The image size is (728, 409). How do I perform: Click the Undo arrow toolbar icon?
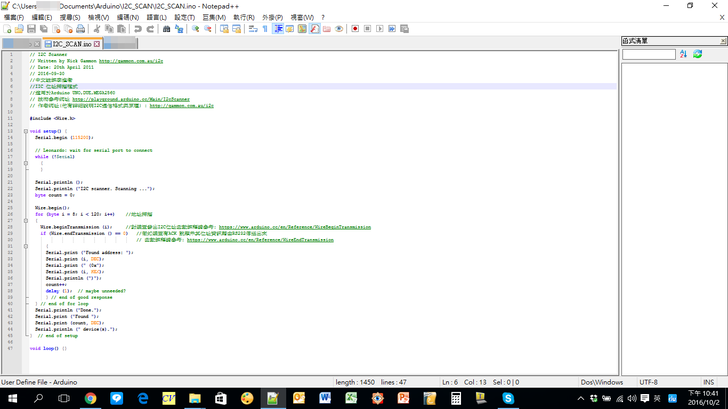coord(137,29)
